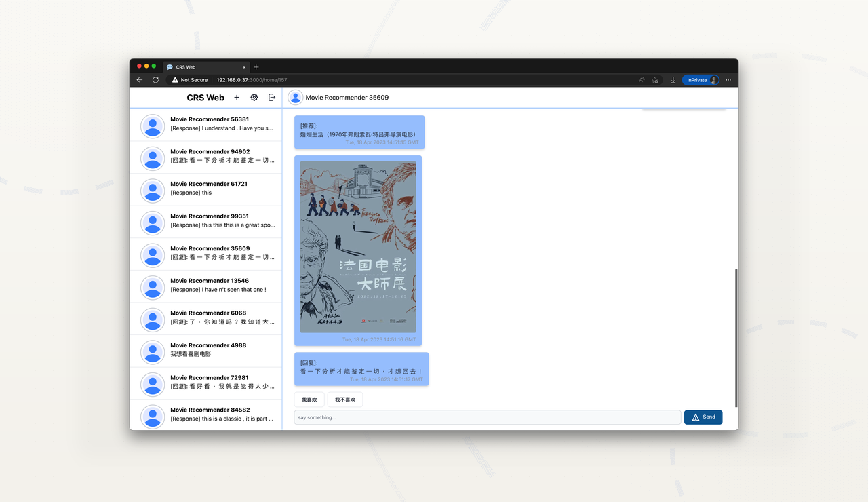Open chat Movie Recommender 13546
The height and width of the screenshot is (502, 868).
[x=205, y=286]
